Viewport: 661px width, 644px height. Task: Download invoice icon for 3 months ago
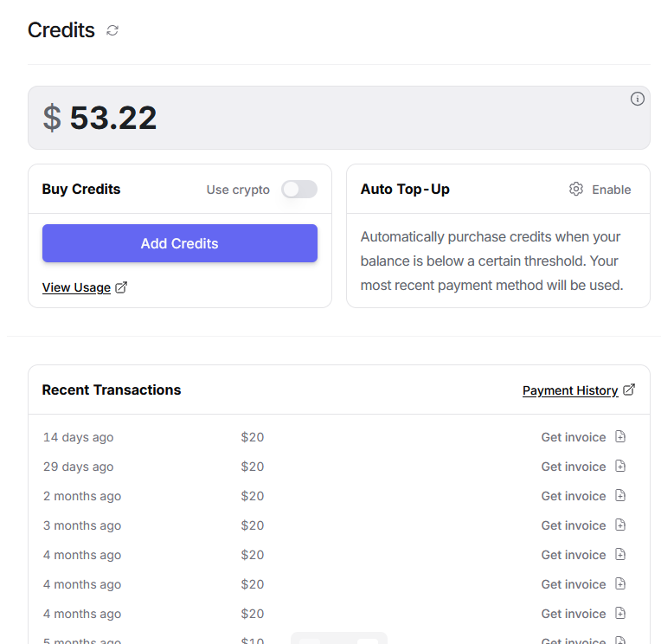coord(620,525)
